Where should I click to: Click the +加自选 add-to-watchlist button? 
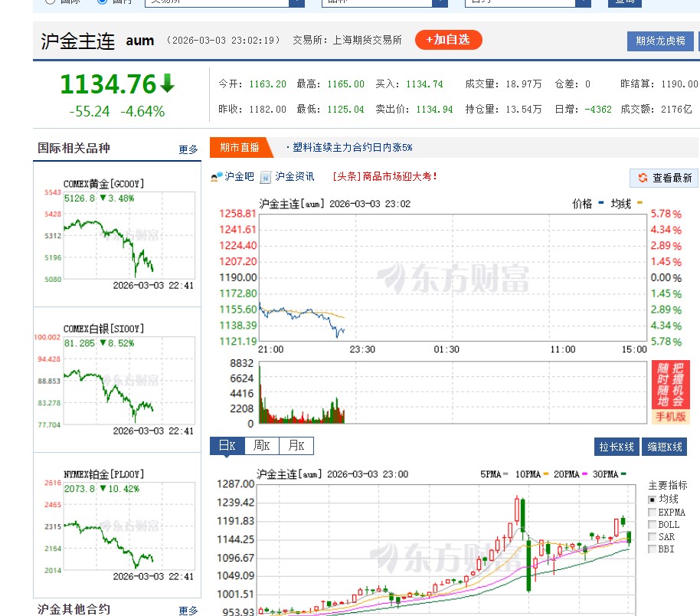(448, 40)
